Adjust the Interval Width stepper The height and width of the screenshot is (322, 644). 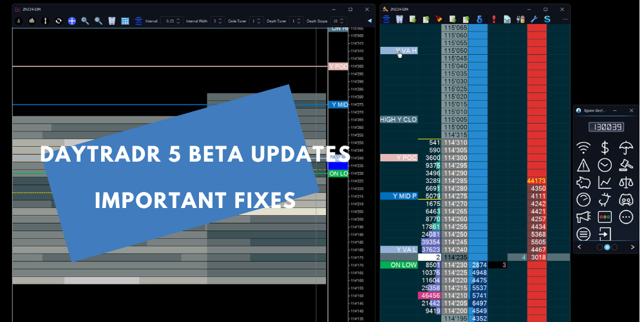point(217,21)
